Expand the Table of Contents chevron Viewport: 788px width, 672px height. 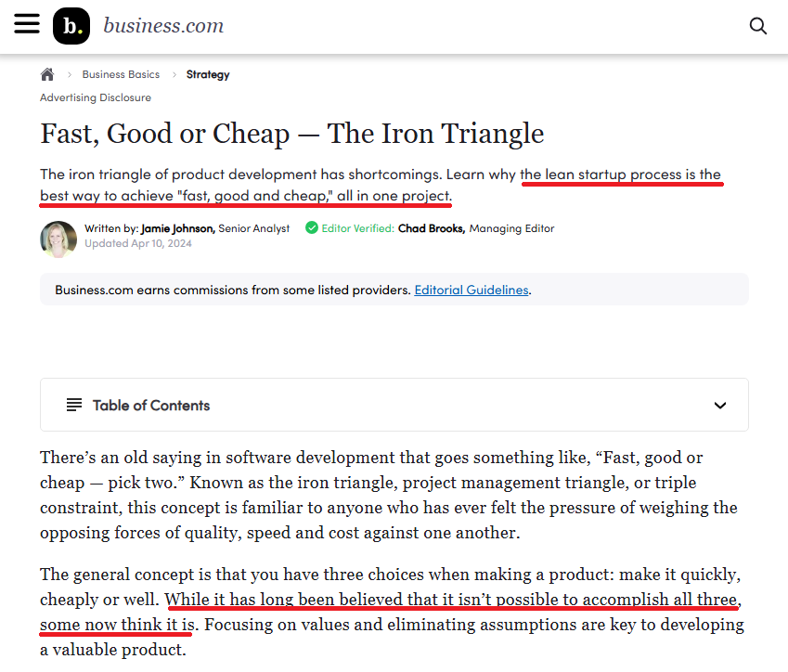[720, 406]
